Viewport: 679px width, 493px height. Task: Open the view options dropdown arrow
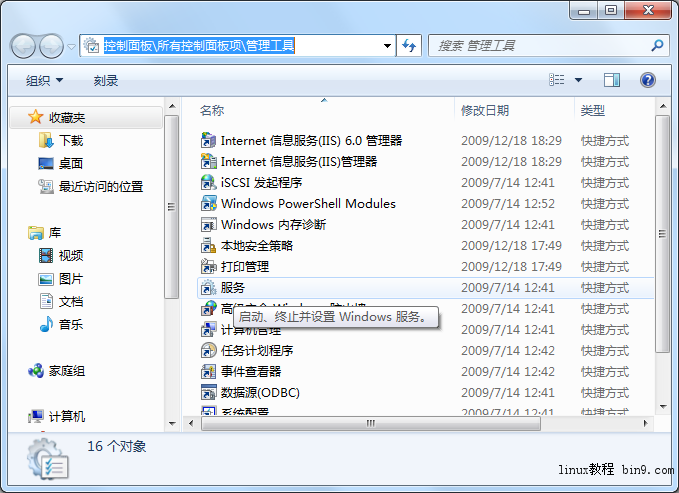[x=578, y=80]
